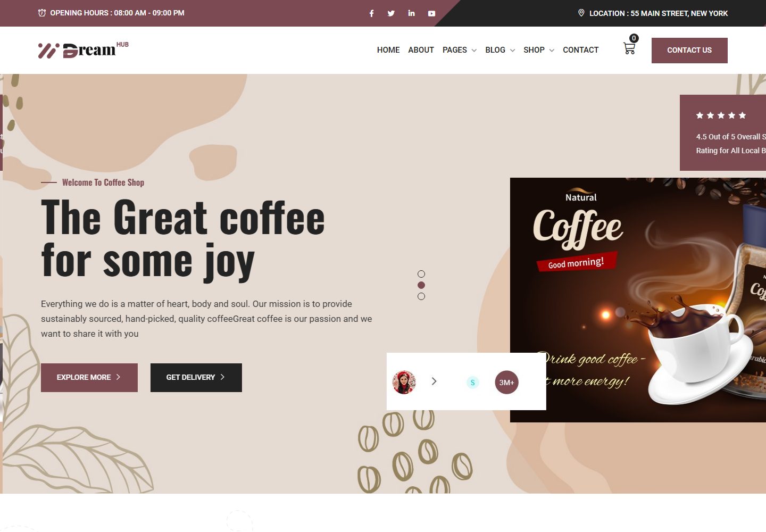Image resolution: width=766 pixels, height=532 pixels.
Task: Open the LinkedIn social icon
Action: (411, 13)
